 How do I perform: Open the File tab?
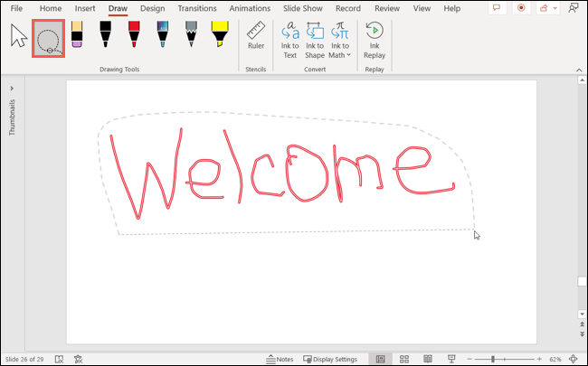click(x=16, y=8)
